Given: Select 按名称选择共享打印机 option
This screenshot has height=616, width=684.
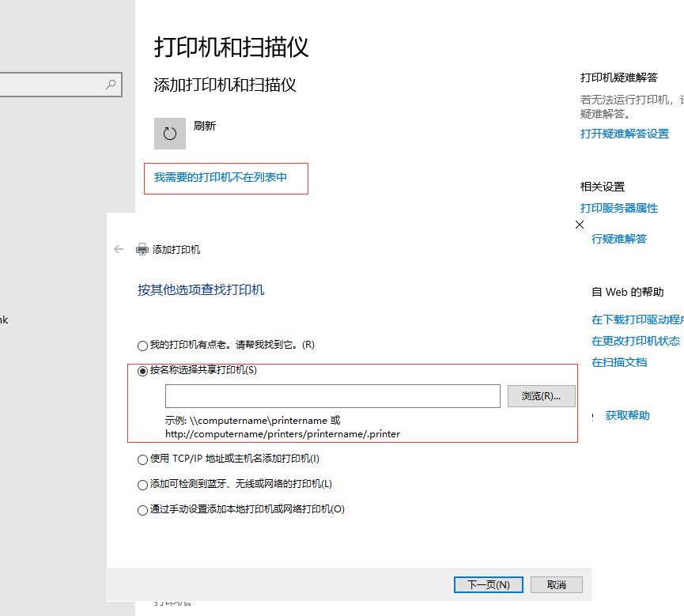Looking at the screenshot, I should pyautogui.click(x=142, y=369).
